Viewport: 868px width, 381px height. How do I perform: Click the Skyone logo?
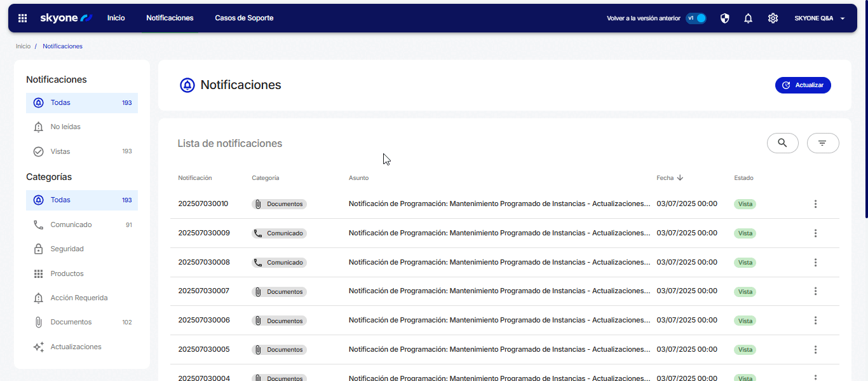pyautogui.click(x=66, y=18)
